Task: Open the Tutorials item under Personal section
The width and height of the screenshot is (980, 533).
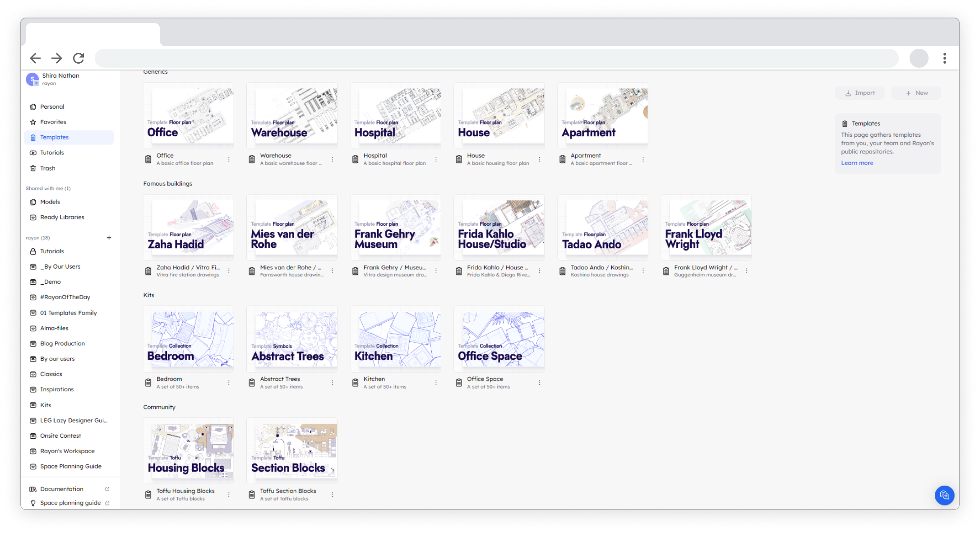Action: point(52,153)
